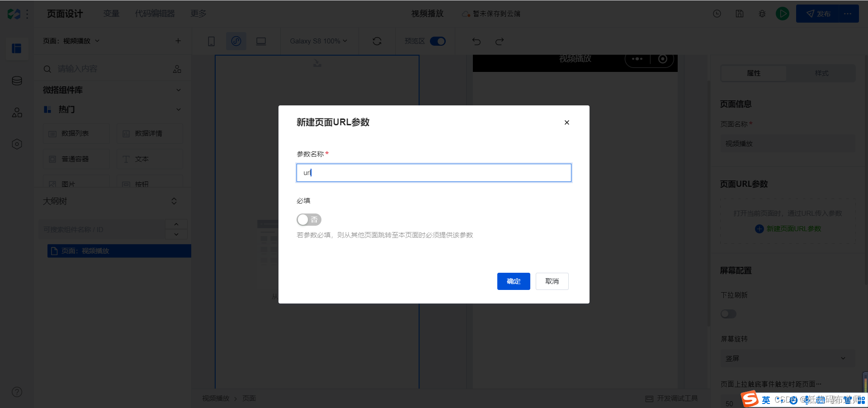The height and width of the screenshot is (408, 868).
Task: Collapse the 热门 category
Action: [179, 109]
